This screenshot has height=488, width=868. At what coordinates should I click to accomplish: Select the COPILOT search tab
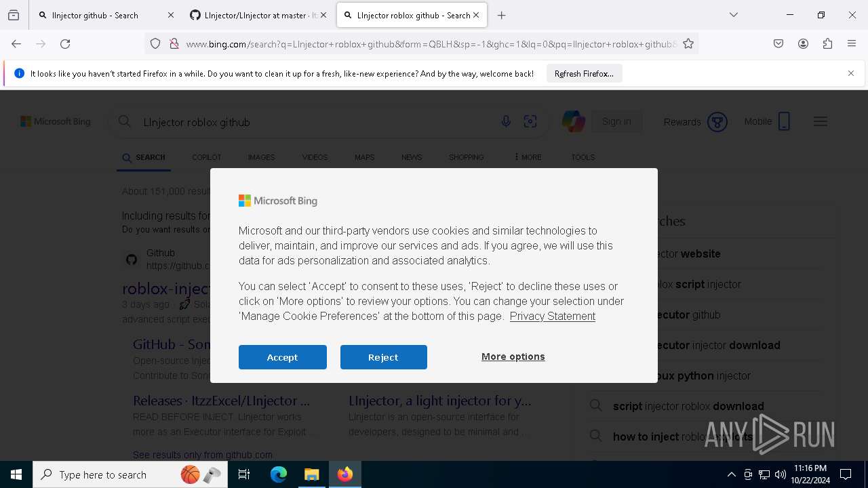click(207, 157)
